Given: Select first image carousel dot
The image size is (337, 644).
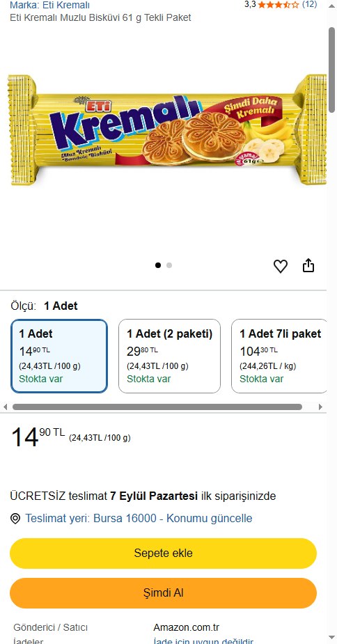Looking at the screenshot, I should pos(158,265).
